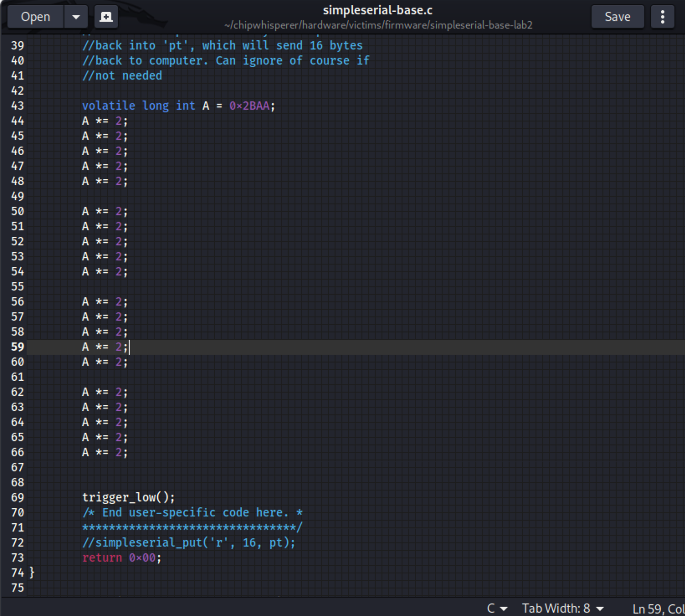Viewport: 685px width, 616px height.
Task: Open the C language selector in status bar
Action: pyautogui.click(x=497, y=608)
